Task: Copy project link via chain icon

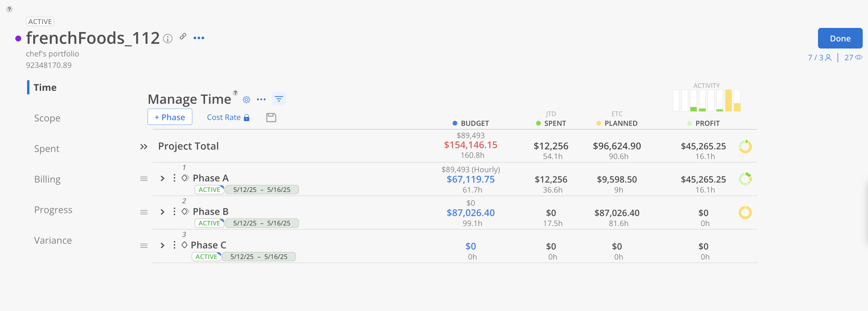Action: 183,36
